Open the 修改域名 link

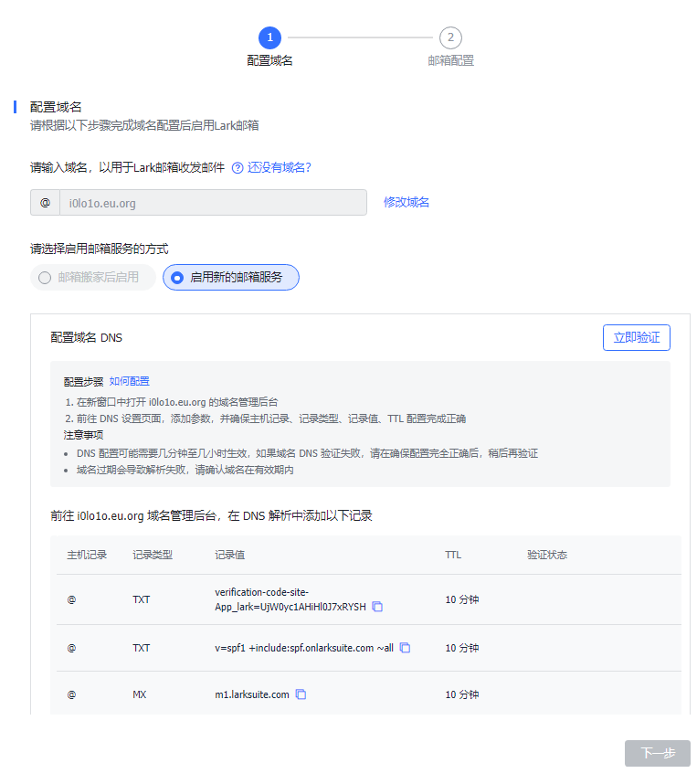pyautogui.click(x=406, y=202)
